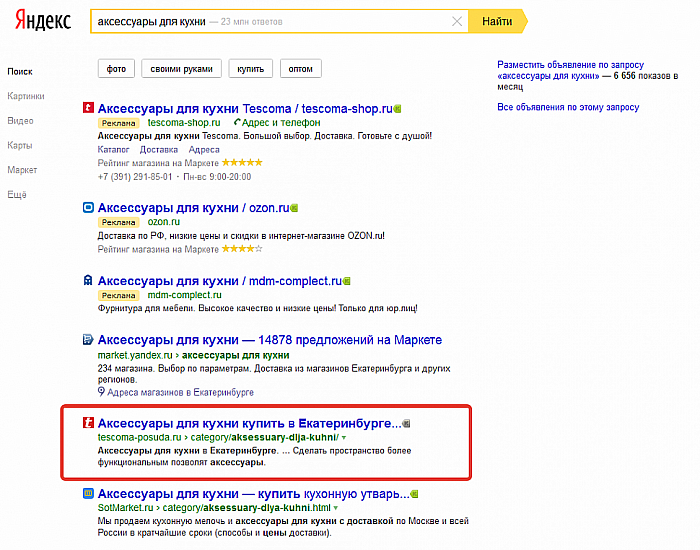The image size is (700, 550).
Task: Click the map pin icon near Адреса магазинов
Action: [101, 392]
